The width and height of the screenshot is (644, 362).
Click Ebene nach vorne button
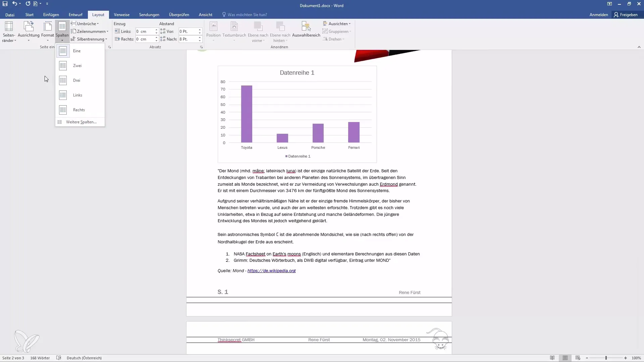(258, 32)
